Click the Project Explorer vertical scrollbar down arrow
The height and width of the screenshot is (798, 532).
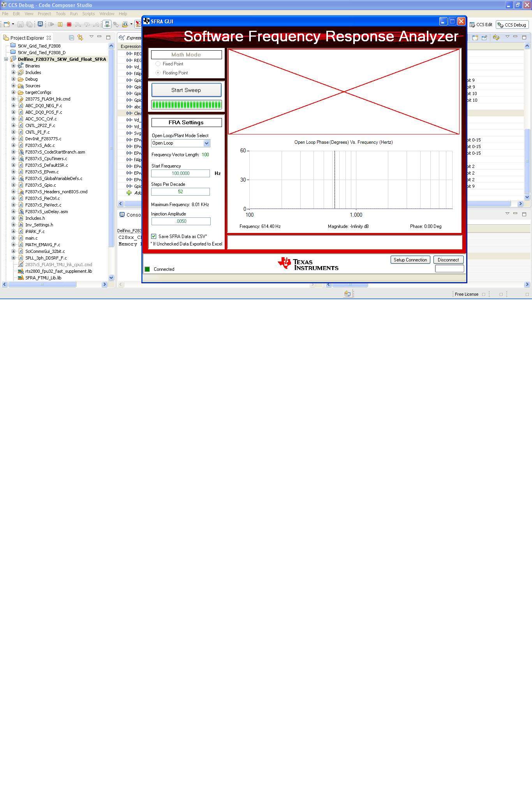(111, 278)
